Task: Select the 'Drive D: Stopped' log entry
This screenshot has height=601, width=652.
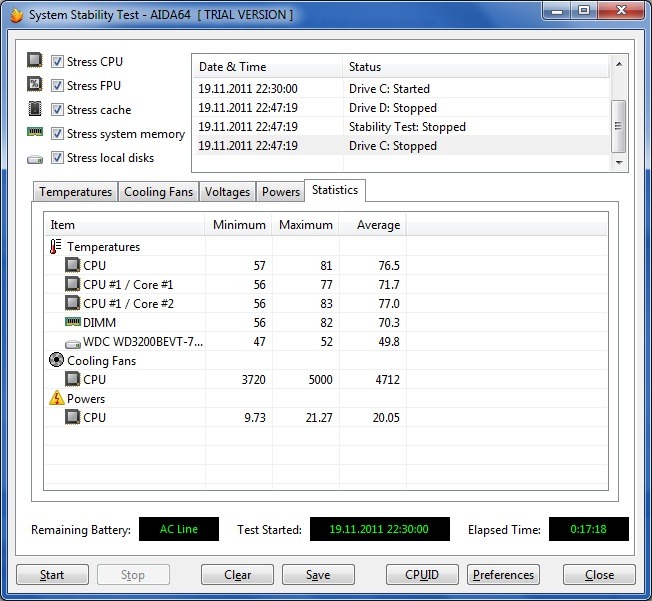Action: [401, 108]
